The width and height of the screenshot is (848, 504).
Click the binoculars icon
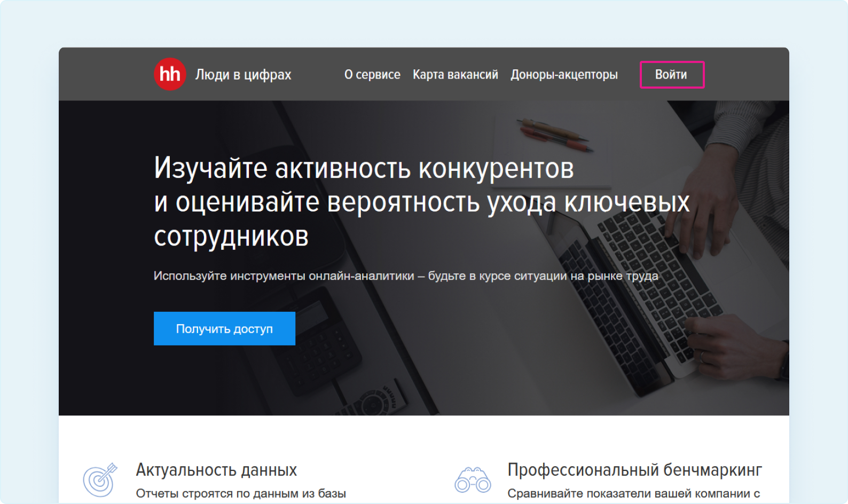[x=473, y=479]
